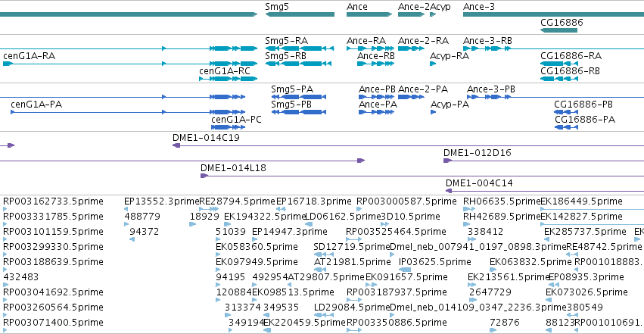Select the EK220459.5prime EST label

[304, 323]
